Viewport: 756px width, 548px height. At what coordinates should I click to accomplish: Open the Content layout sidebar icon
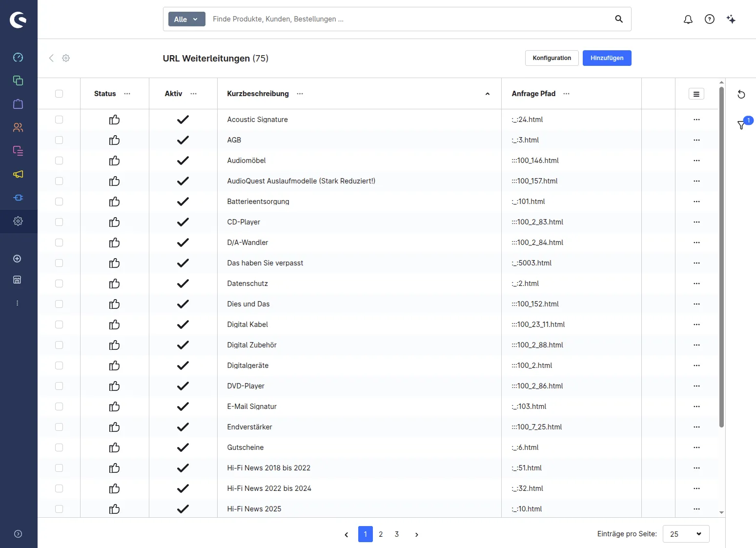click(x=18, y=151)
